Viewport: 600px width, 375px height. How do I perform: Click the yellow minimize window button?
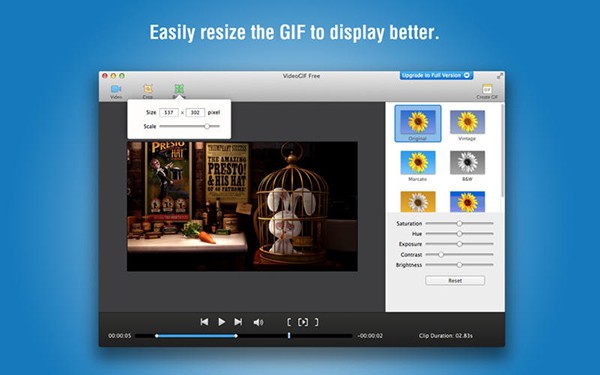tap(113, 76)
